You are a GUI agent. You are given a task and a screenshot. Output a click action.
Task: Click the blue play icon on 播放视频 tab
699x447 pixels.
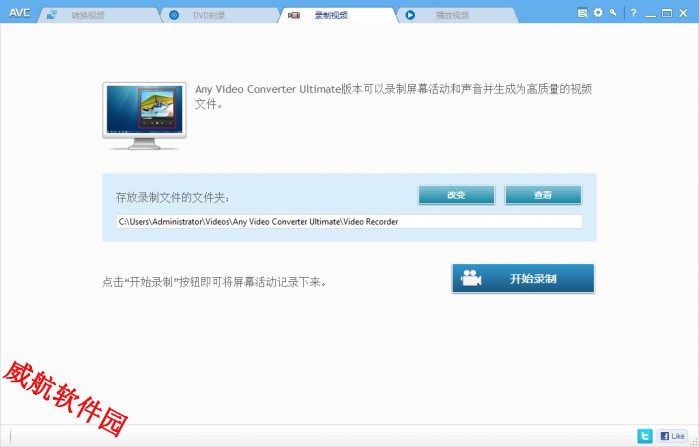[x=410, y=16]
